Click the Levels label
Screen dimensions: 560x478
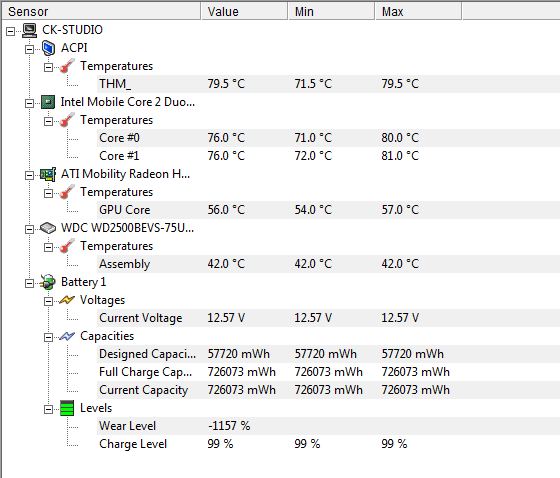[x=96, y=408]
